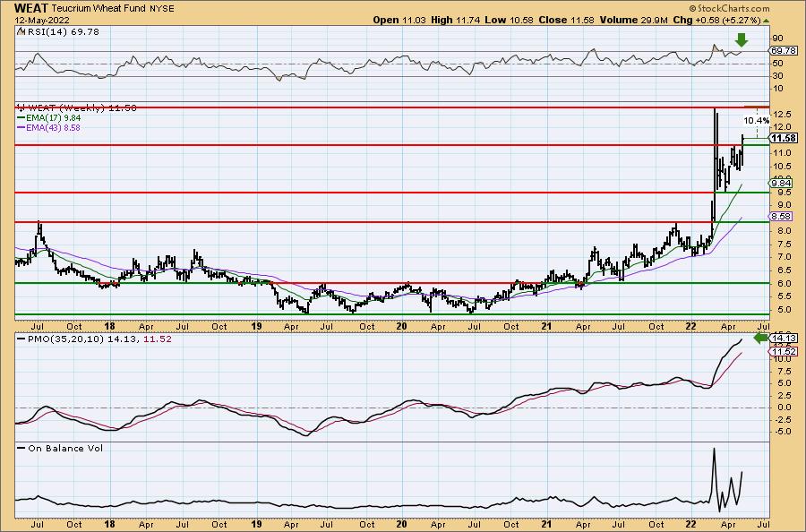Click the Low 10.58 value
The image size is (806, 532).
(x=510, y=20)
